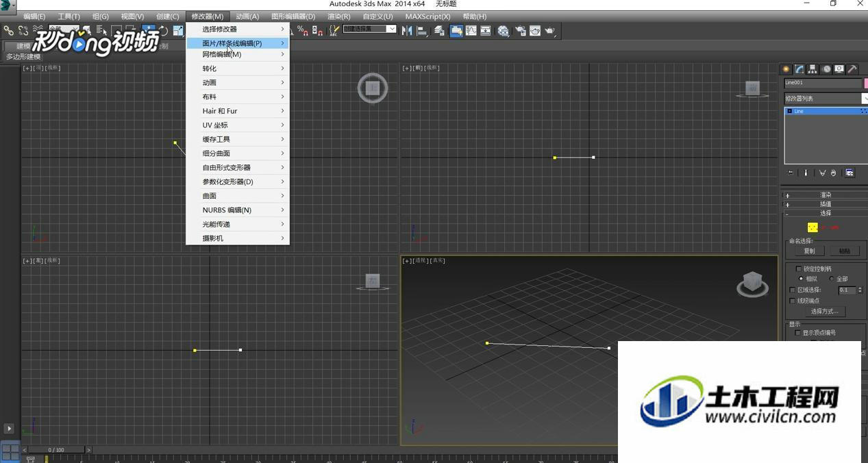Click the 复制 button
This screenshot has height=463, width=868.
[x=809, y=251]
